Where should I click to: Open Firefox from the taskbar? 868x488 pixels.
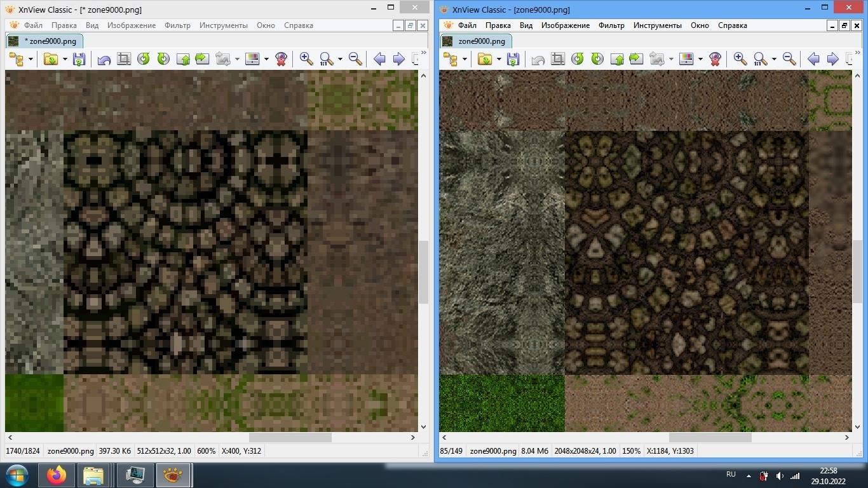click(57, 475)
